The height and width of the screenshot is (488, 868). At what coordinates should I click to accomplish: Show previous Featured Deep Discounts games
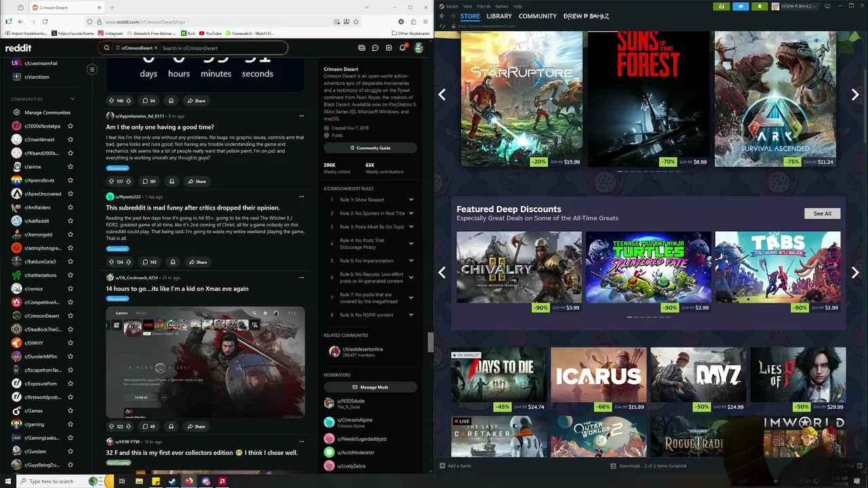(x=442, y=272)
